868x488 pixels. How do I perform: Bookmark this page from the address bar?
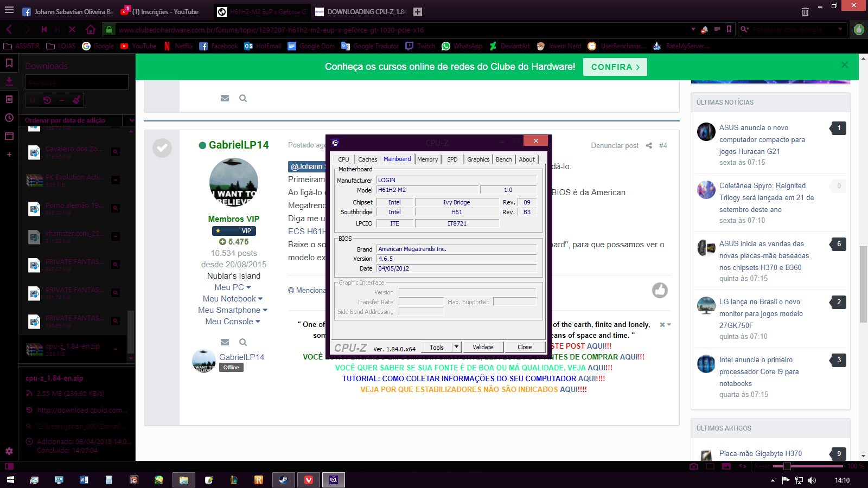729,29
